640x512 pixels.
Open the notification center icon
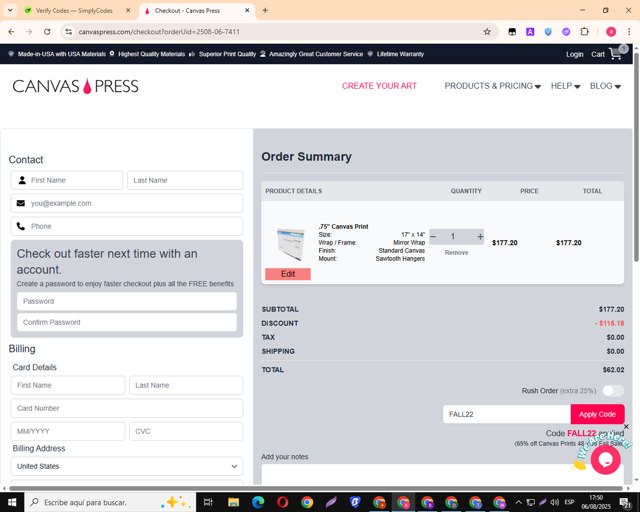click(x=624, y=502)
